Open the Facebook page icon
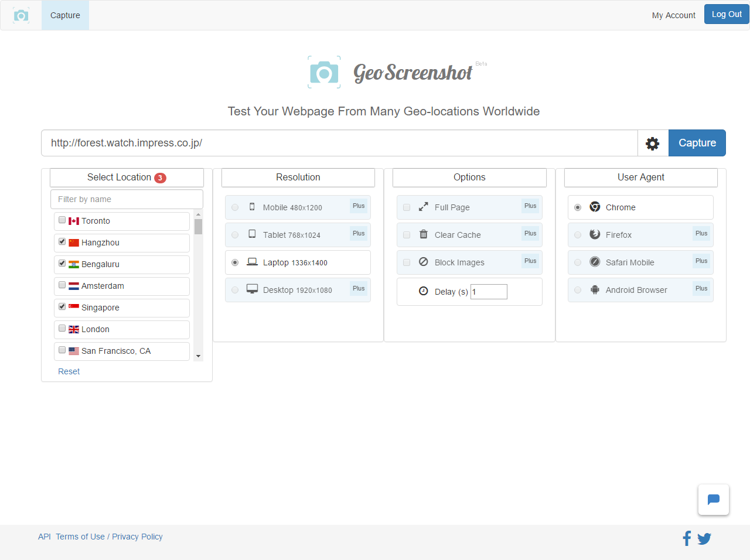 click(687, 538)
